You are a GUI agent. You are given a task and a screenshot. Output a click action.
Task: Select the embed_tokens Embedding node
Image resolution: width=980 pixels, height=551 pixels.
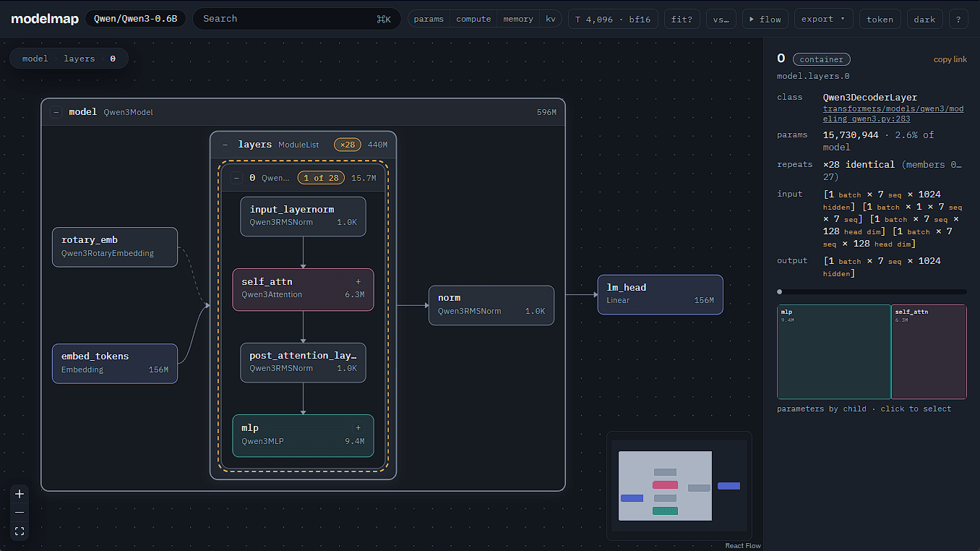[115, 363]
